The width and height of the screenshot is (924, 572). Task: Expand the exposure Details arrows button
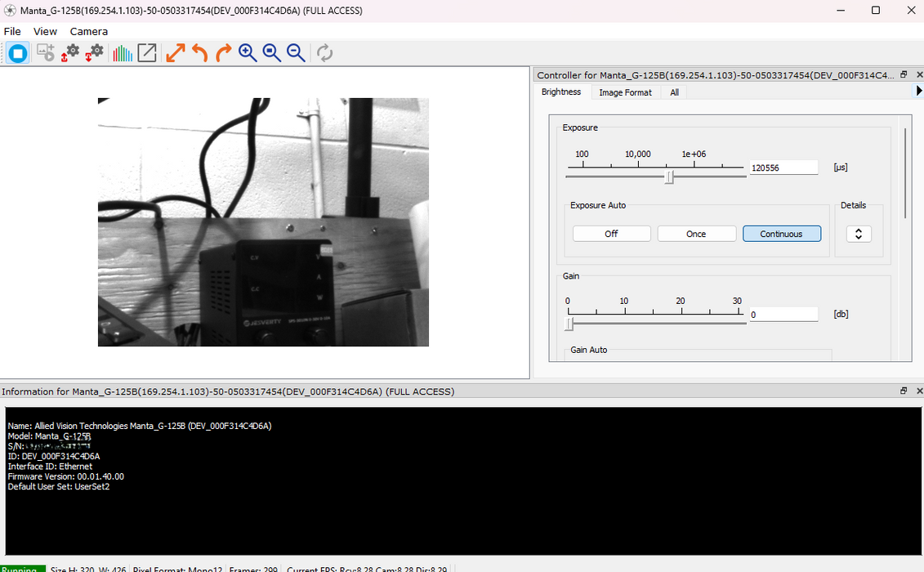(x=859, y=234)
